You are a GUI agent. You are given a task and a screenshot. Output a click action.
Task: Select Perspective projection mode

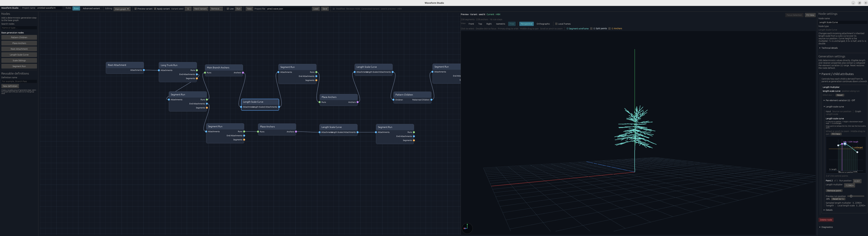click(526, 24)
